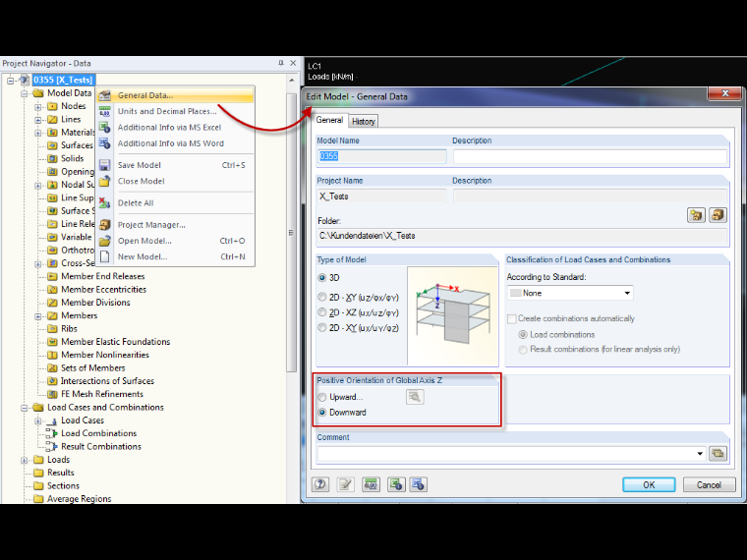747x560 pixels.
Task: Select 2D - XY (uz/φx/φy) model type
Action: click(322, 297)
